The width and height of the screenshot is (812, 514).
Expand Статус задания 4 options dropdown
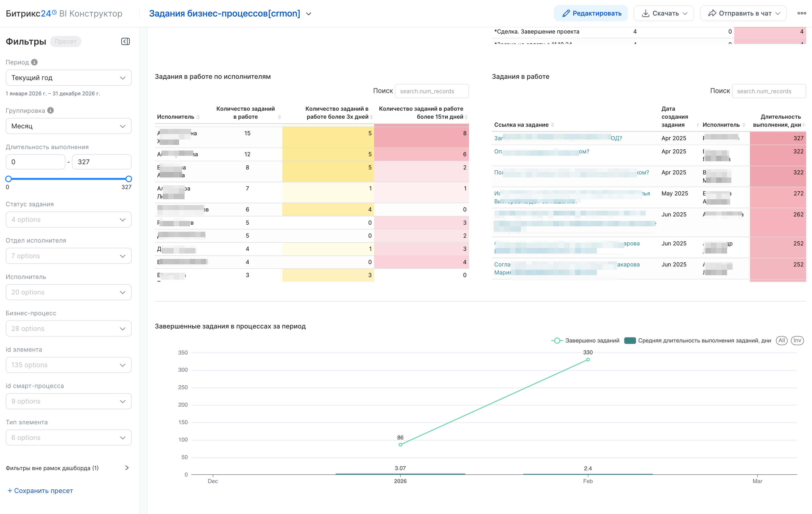[x=68, y=219]
